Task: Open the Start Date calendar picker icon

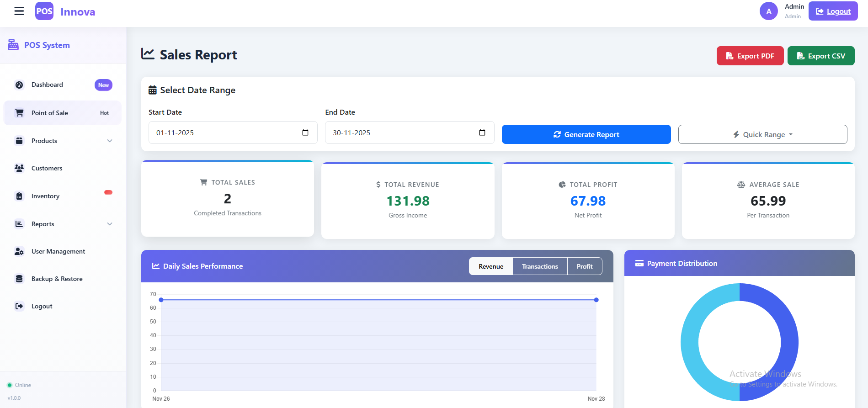Action: (305, 132)
